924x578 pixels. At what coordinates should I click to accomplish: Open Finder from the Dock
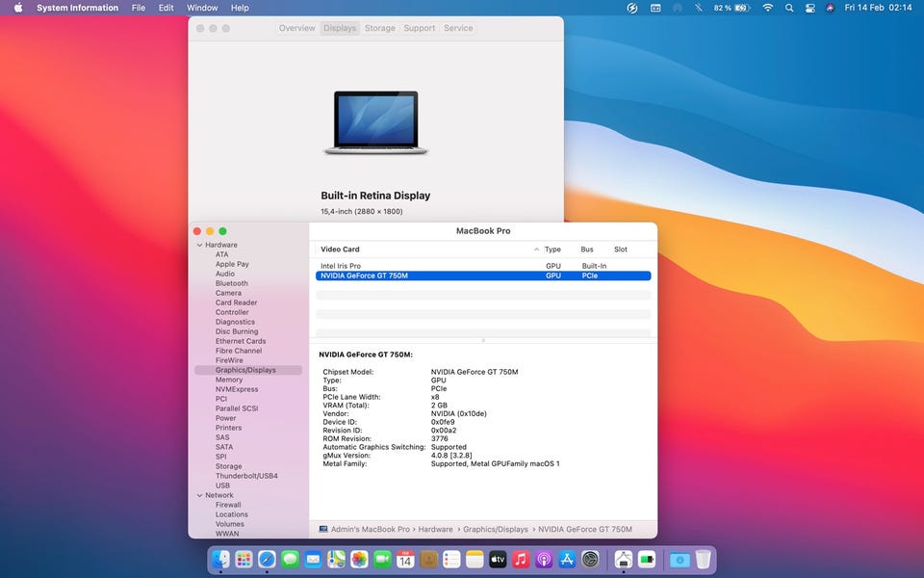[x=221, y=559]
